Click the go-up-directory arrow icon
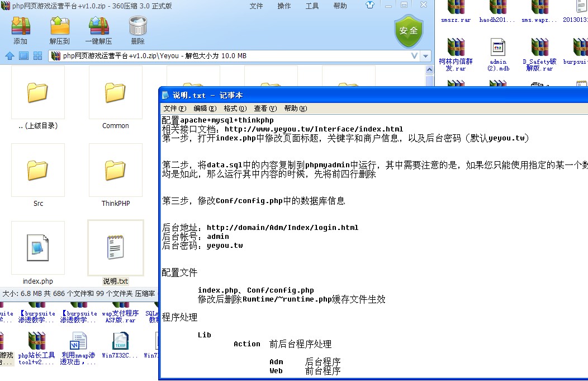This screenshot has height=381, width=588. (10, 55)
